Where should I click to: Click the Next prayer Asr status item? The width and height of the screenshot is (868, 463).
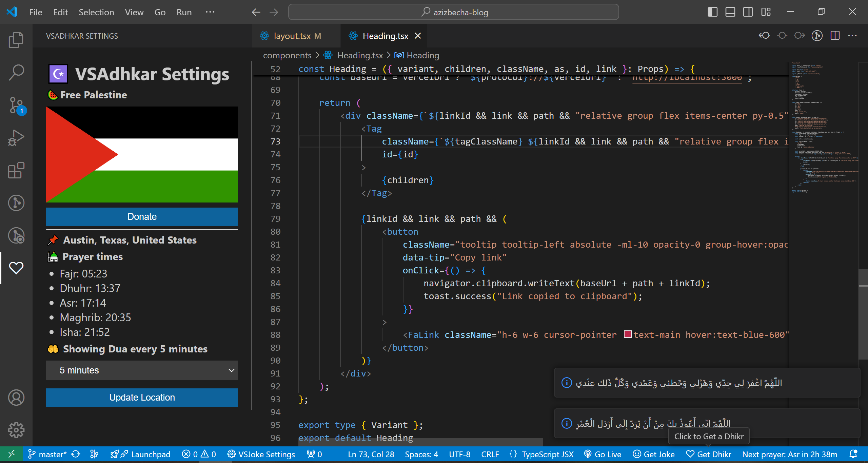tap(790, 454)
